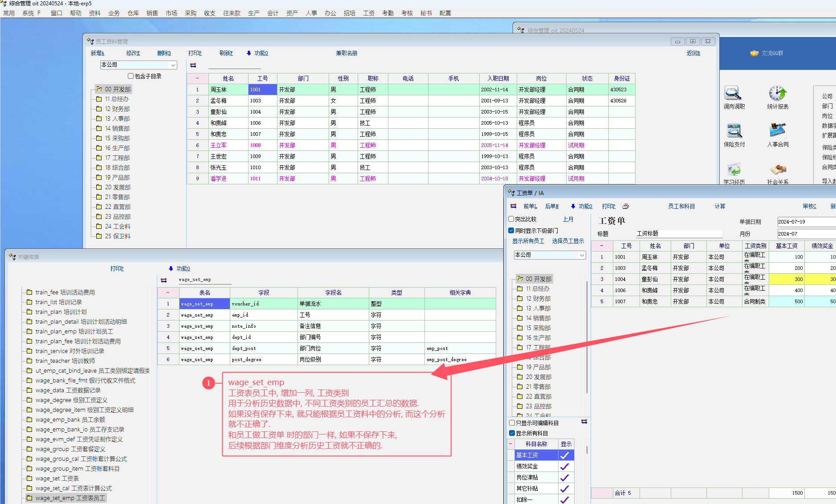Open the 本公司 dropdown in employee management
Viewport: 836px width, 504px height.
(x=173, y=65)
